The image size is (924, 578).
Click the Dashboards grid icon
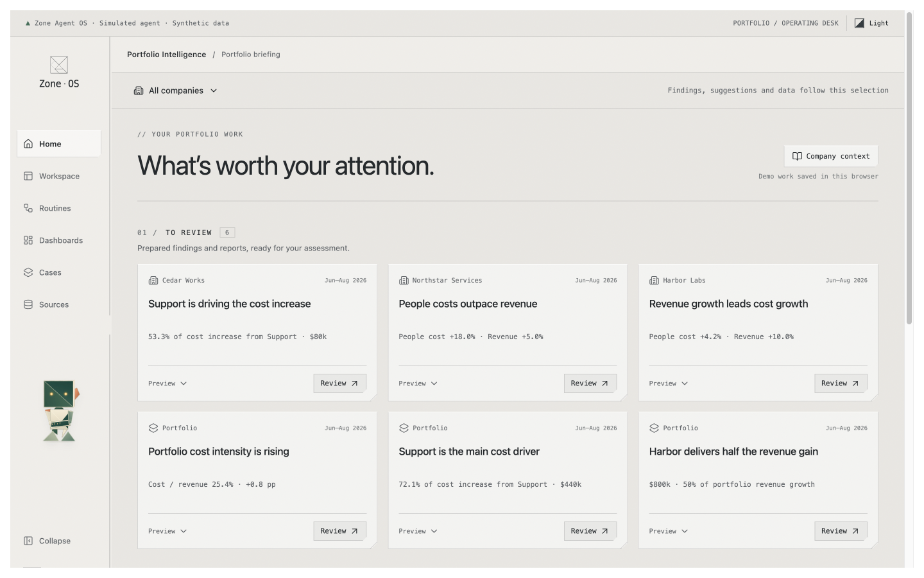(28, 240)
